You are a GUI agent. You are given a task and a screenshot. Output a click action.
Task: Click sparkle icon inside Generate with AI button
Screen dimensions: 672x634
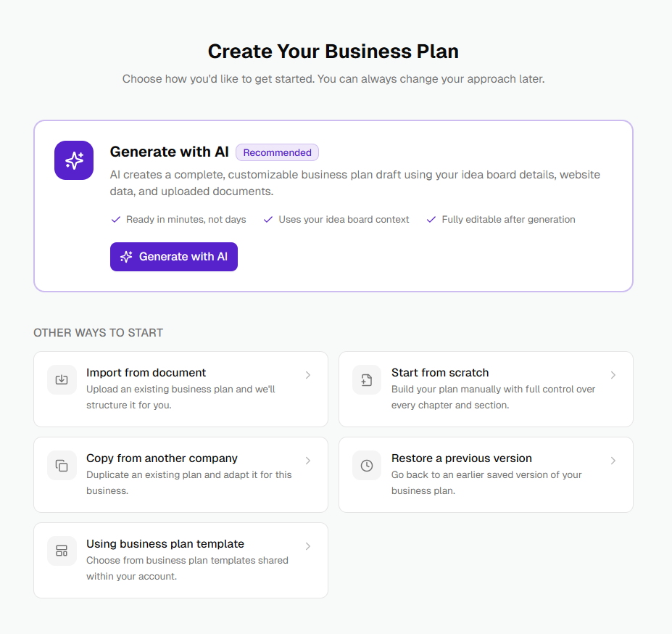tap(126, 257)
